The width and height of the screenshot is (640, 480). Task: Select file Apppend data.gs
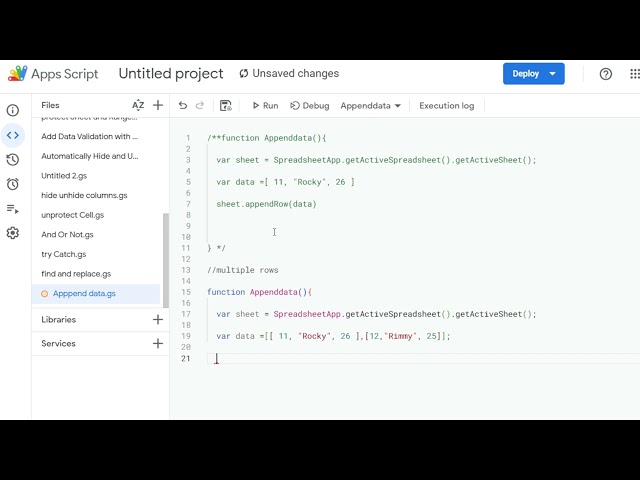coord(96,293)
